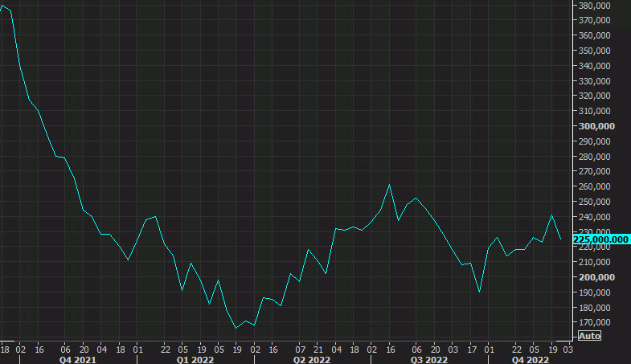Viewport: 631px width, 364px height.
Task: Select the 180,000 axis value
Action: tap(594, 308)
